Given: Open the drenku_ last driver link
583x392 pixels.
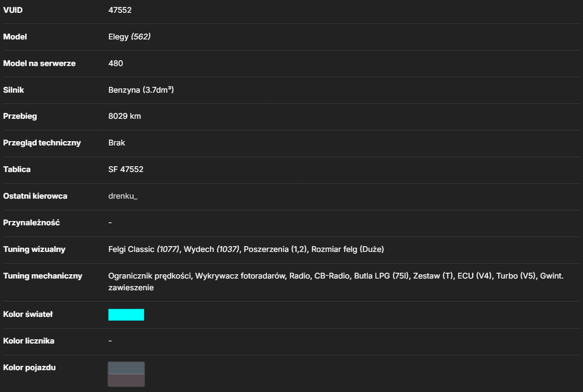Looking at the screenshot, I should point(122,196).
